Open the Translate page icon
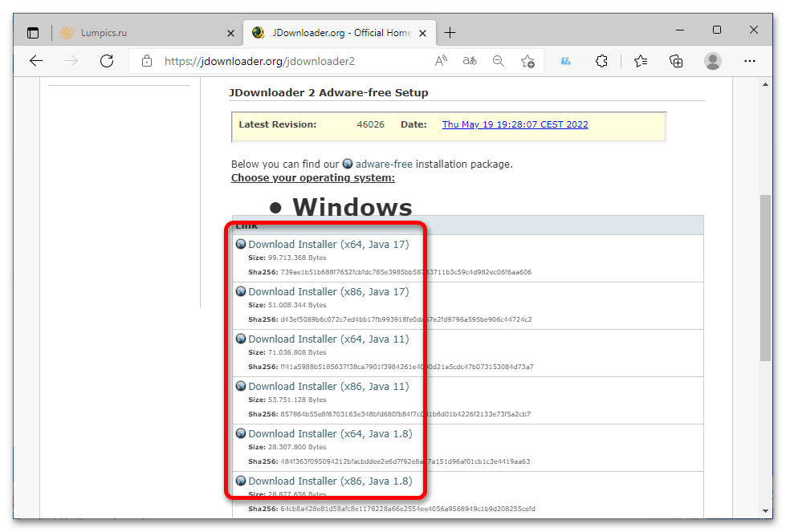The width and height of the screenshot is (786, 532). [470, 61]
